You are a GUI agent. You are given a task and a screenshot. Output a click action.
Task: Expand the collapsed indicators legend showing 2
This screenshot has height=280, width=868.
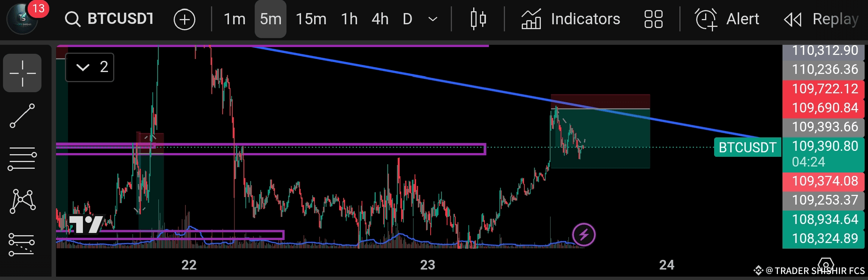(x=90, y=68)
